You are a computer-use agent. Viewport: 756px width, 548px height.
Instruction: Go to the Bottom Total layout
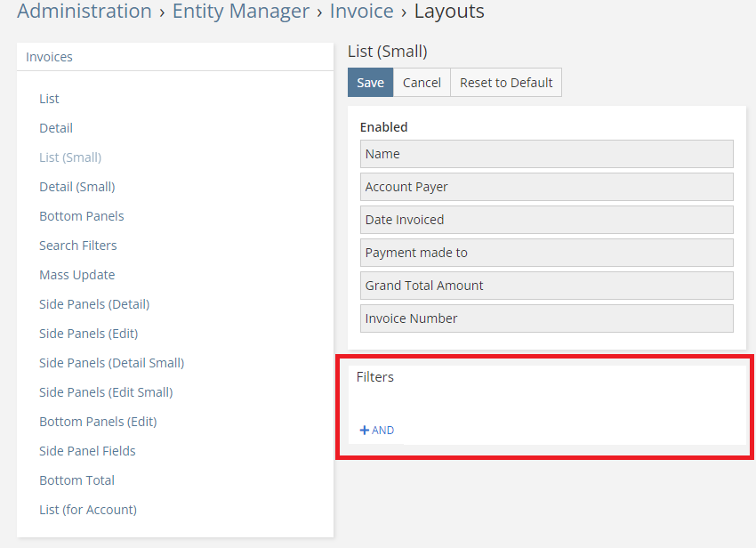tap(76, 480)
